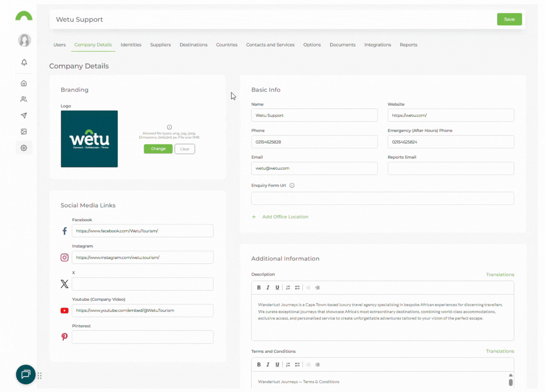The height and width of the screenshot is (392, 545).
Task: Open the Suppliers tab
Action: coord(160,45)
